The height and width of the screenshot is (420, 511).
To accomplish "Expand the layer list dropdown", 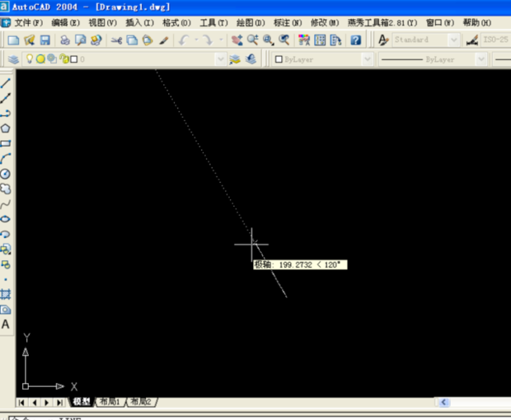I will tap(221, 59).
